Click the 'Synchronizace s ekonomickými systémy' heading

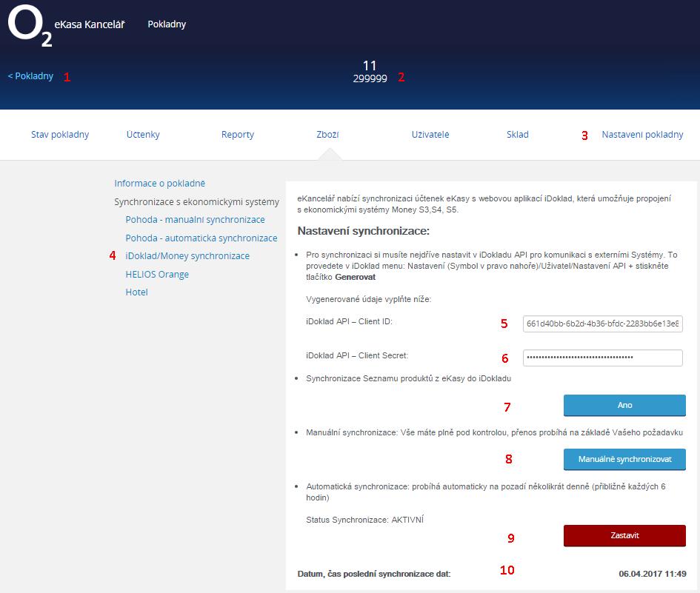(x=196, y=202)
